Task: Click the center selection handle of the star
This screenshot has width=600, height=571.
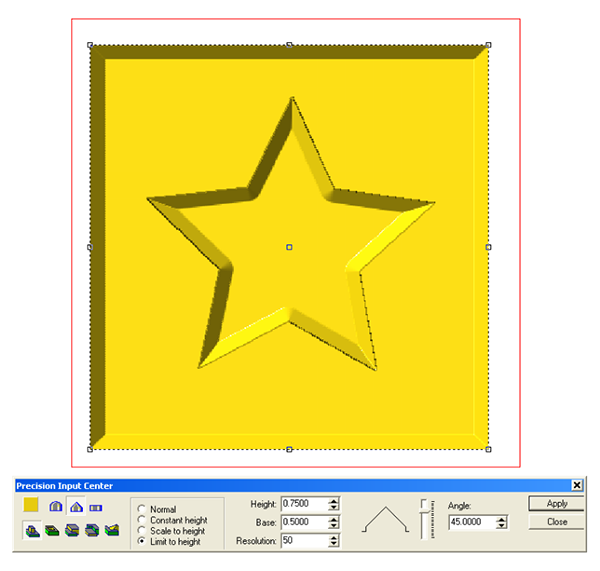Action: [289, 247]
